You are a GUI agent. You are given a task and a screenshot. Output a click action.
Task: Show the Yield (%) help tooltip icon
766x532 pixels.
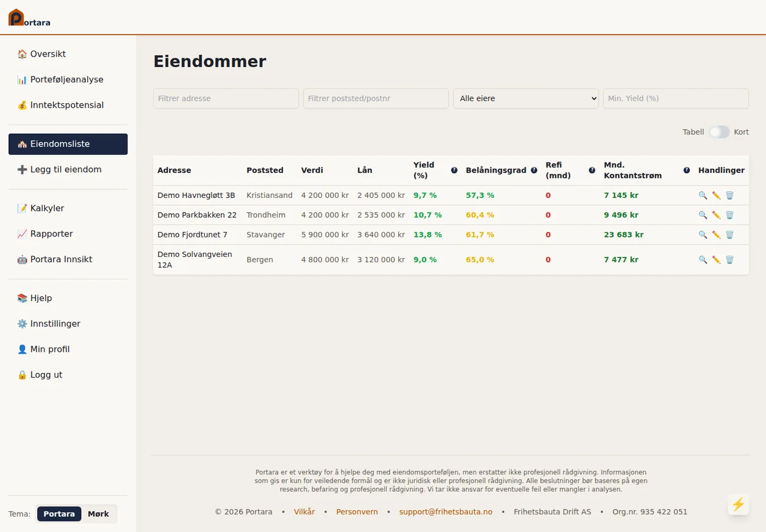[x=454, y=170]
